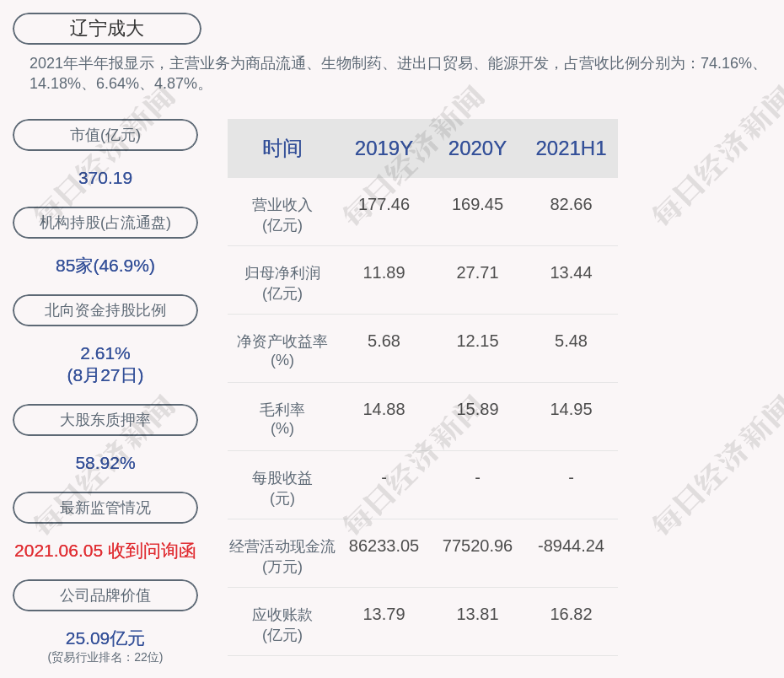784x678 pixels.
Task: Select the 公司品牌价值 label pill
Action: point(105,595)
